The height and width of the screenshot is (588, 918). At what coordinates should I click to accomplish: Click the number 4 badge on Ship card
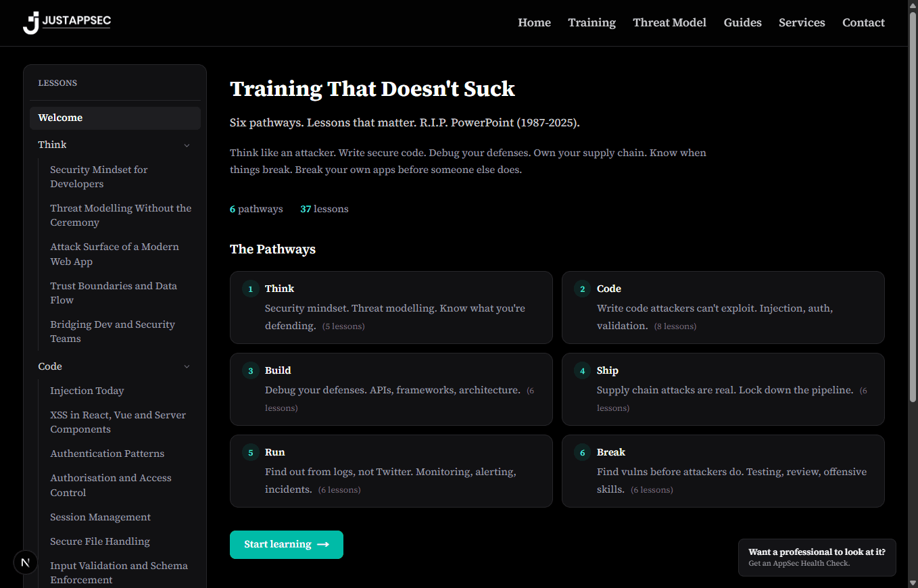click(x=583, y=371)
